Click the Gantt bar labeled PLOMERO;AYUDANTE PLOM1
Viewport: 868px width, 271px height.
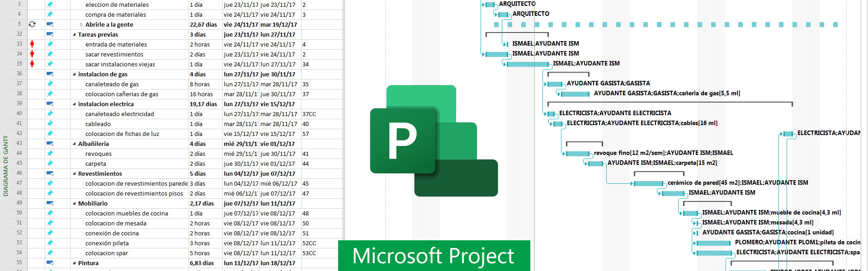click(x=713, y=243)
